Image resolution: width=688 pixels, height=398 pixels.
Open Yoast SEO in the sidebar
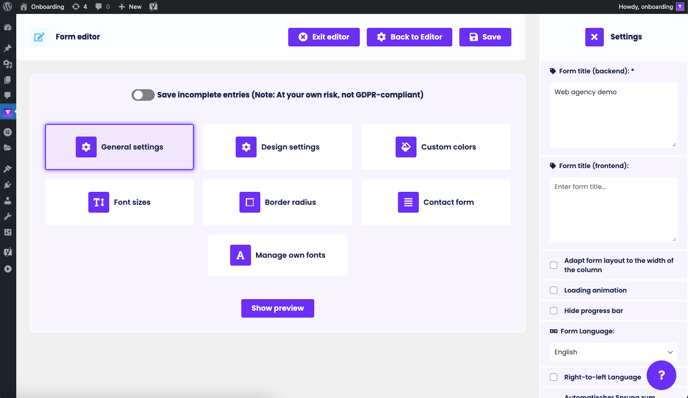click(7, 252)
